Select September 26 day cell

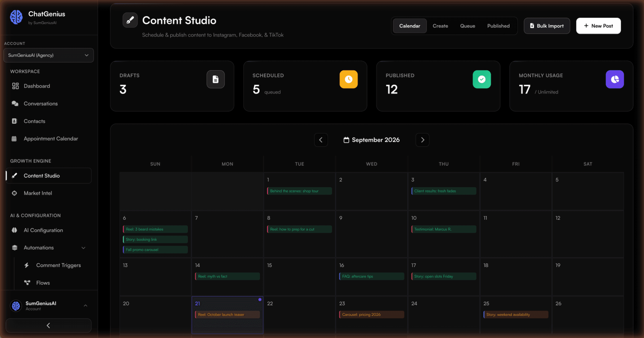tap(588, 315)
